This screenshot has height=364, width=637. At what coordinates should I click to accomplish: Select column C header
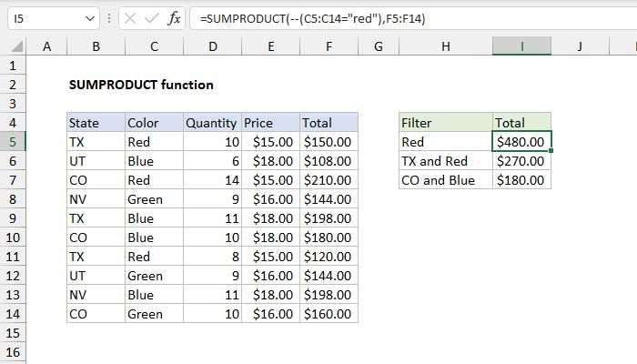point(154,46)
